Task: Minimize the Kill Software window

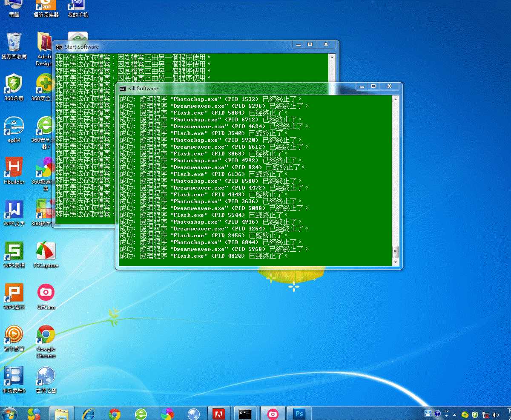Action: point(362,86)
